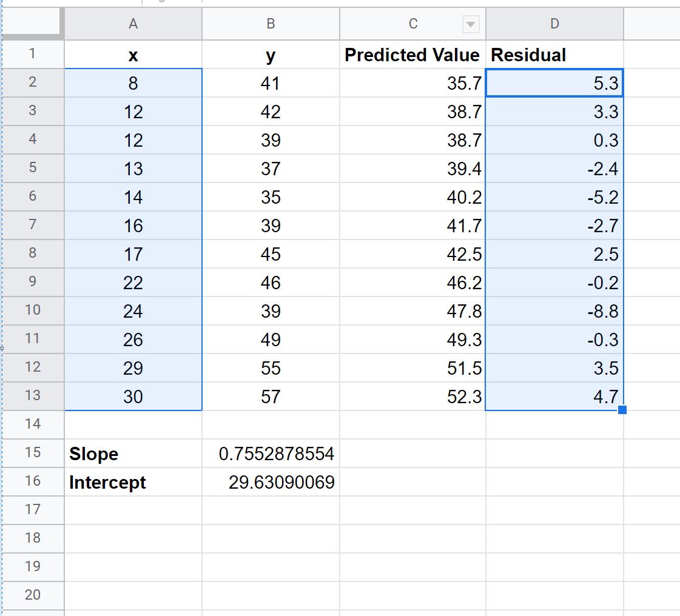Select column B header
Image resolution: width=680 pixels, height=616 pixels.
pos(271,24)
